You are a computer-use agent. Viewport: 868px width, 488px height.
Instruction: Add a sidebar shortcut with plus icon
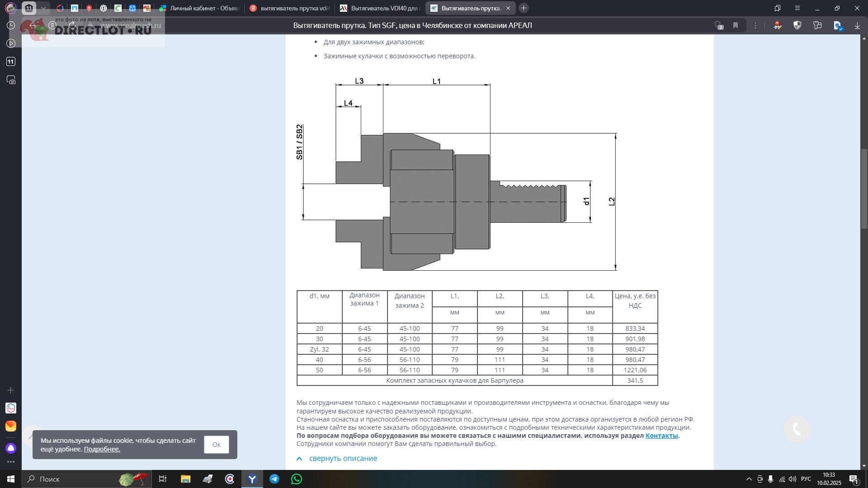11,390
